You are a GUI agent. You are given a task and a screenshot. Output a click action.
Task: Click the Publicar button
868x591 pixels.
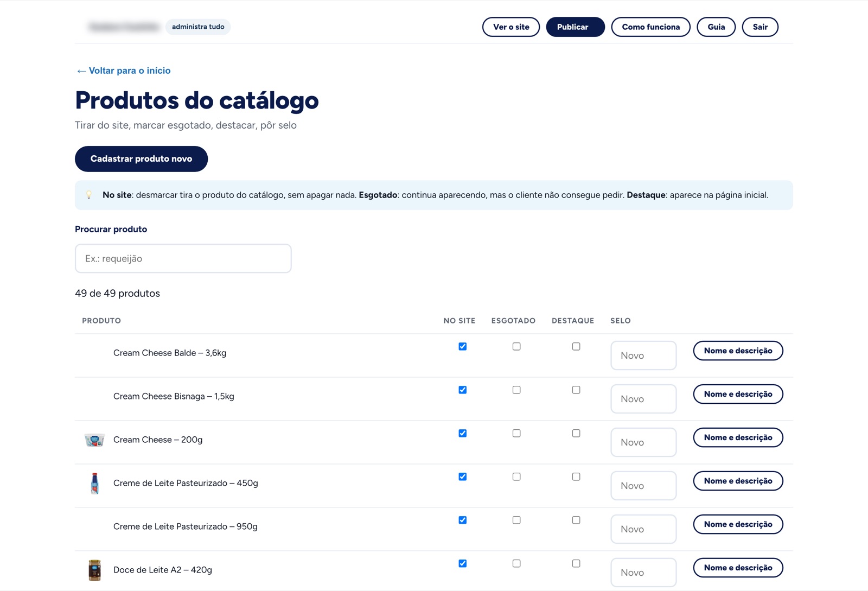click(575, 27)
